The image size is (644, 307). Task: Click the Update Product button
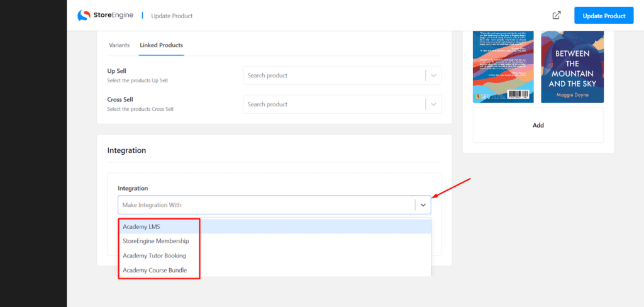click(x=604, y=16)
